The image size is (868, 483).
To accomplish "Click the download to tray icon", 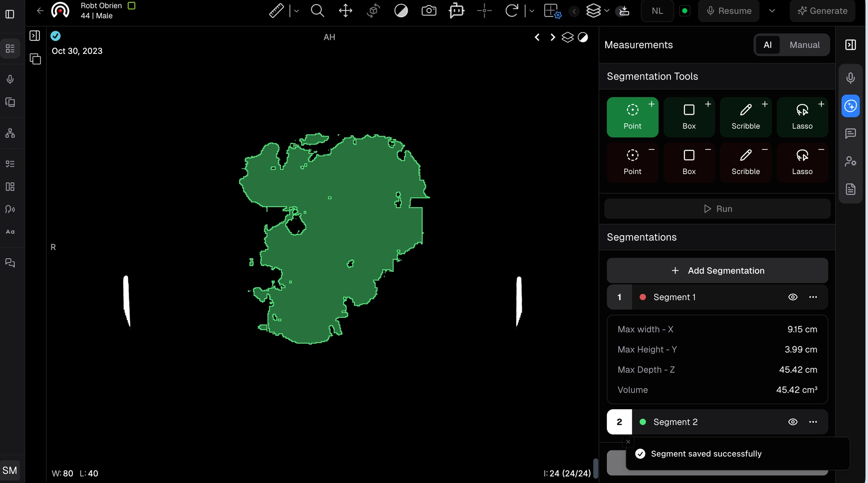I will tap(624, 11).
